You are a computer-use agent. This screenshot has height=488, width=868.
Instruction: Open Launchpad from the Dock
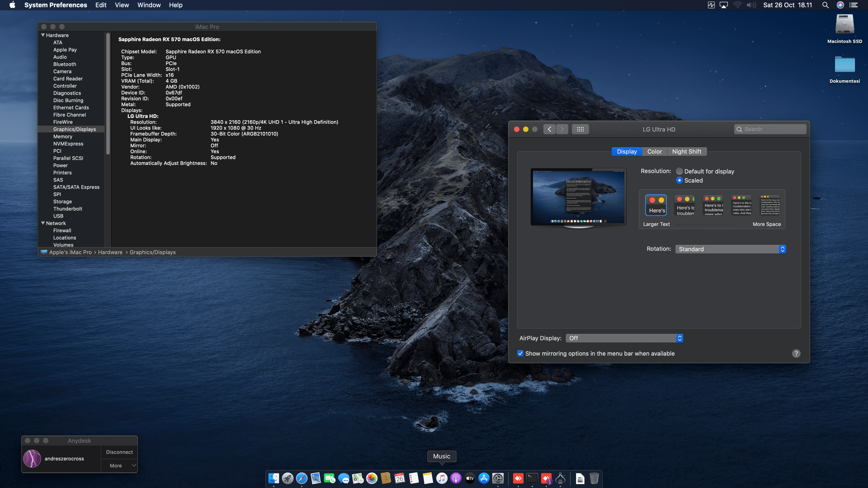tap(288, 479)
